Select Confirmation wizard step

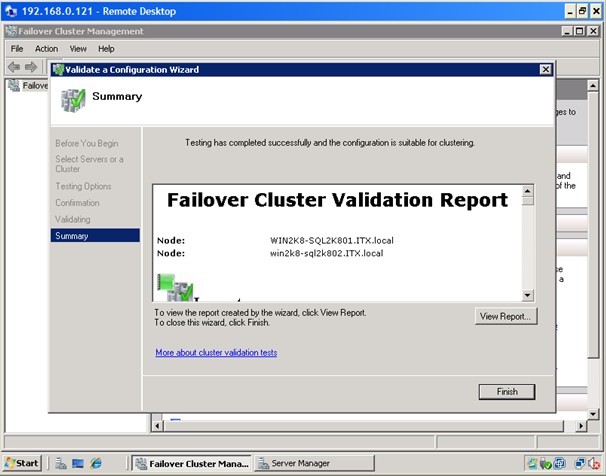(77, 203)
